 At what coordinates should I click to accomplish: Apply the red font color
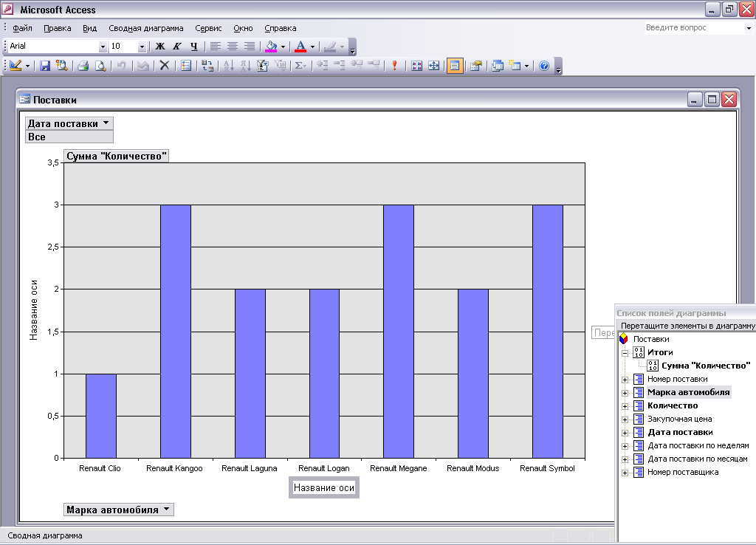(x=300, y=47)
